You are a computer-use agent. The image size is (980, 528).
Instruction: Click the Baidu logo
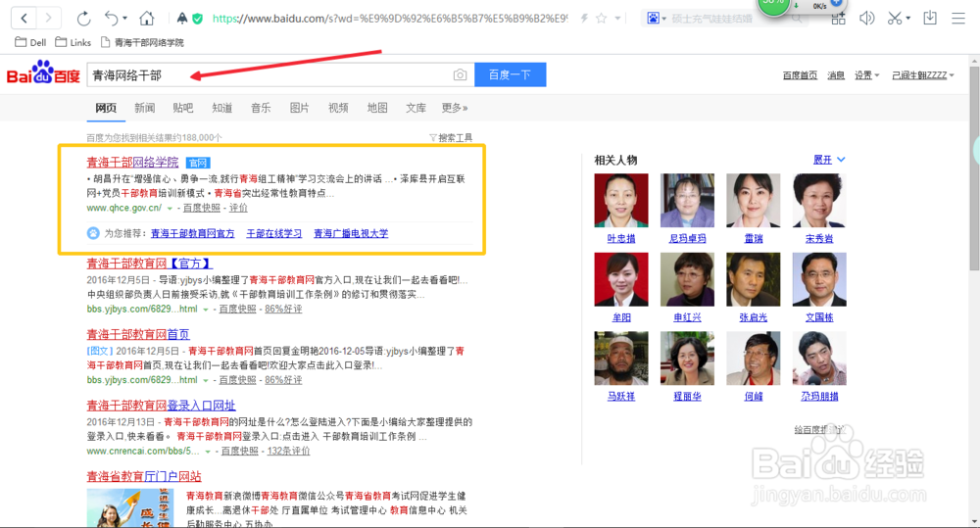43,72
